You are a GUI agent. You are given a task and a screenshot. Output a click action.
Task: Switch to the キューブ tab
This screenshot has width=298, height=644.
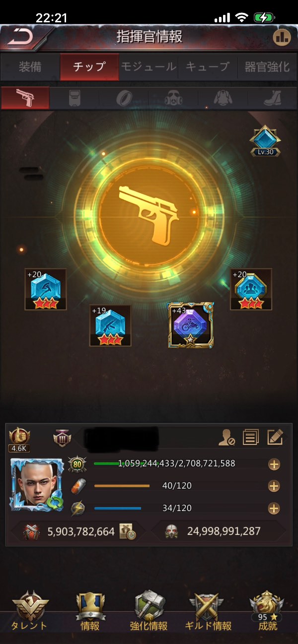(x=208, y=66)
